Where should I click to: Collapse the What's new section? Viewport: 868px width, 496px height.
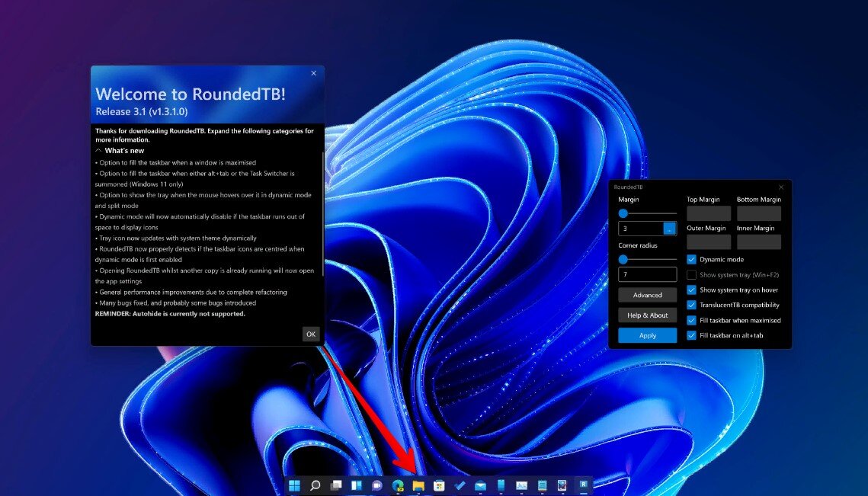click(98, 151)
